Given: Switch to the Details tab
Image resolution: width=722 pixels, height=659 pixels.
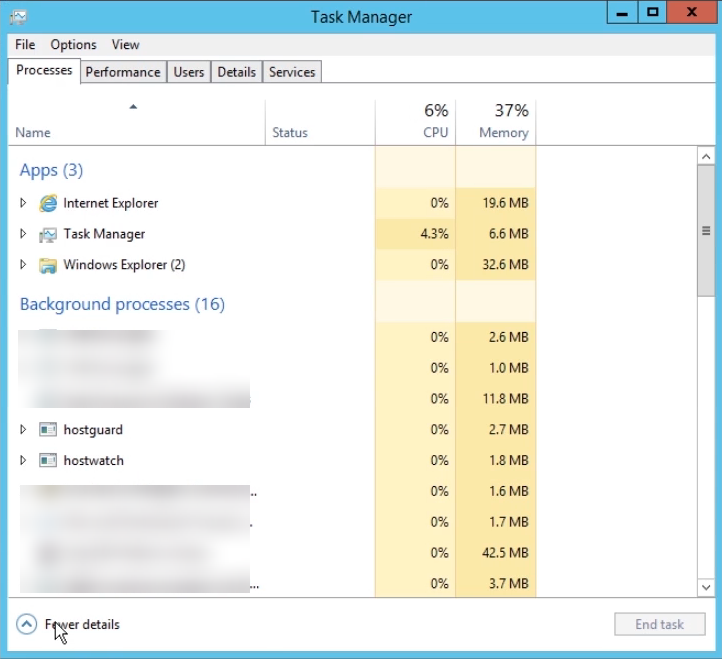Looking at the screenshot, I should click(x=237, y=72).
